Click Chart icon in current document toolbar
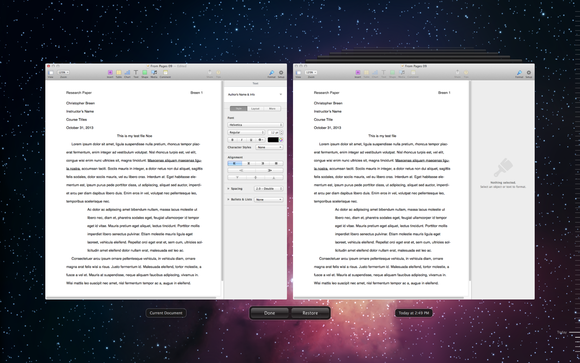The height and width of the screenshot is (363, 580). pyautogui.click(x=127, y=73)
